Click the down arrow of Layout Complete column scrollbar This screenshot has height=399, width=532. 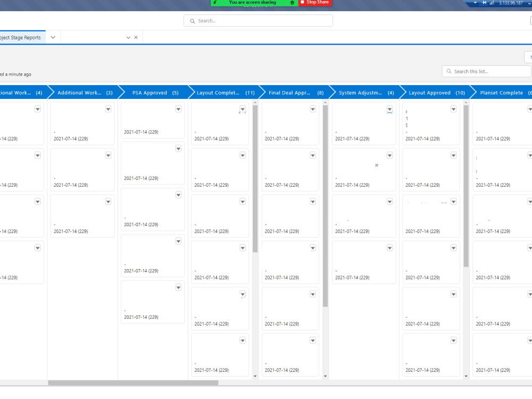point(255,376)
